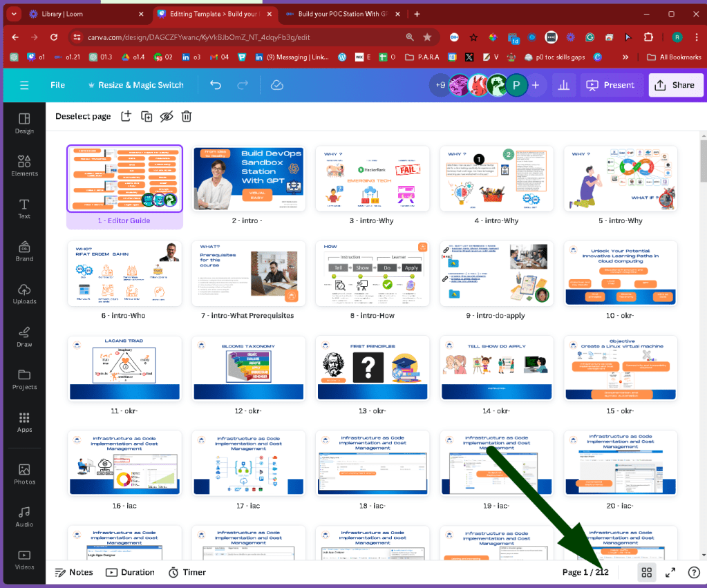Open the File menu
The height and width of the screenshot is (588, 707).
point(58,85)
